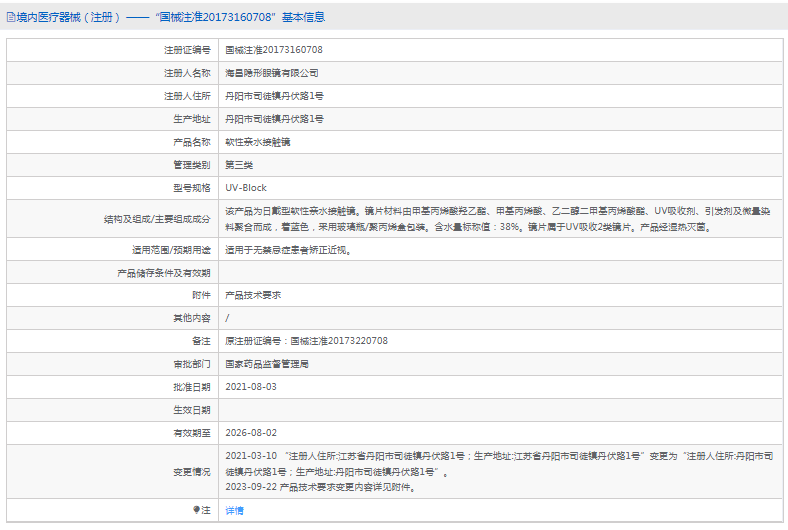This screenshot has width=788, height=530.
Task: Click the document icon beside 境内医疗器械 title
Action: pyautogui.click(x=11, y=18)
